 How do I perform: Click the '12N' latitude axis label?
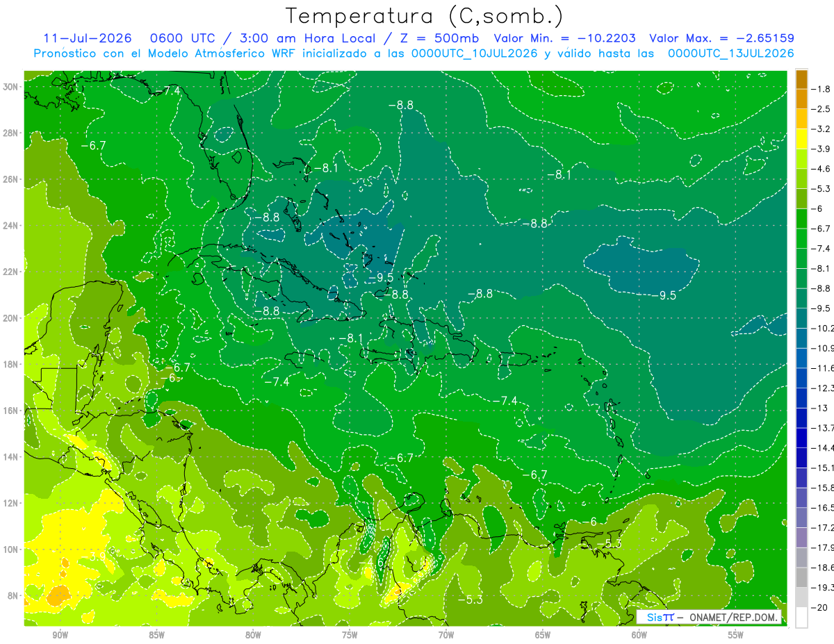pyautogui.click(x=11, y=503)
